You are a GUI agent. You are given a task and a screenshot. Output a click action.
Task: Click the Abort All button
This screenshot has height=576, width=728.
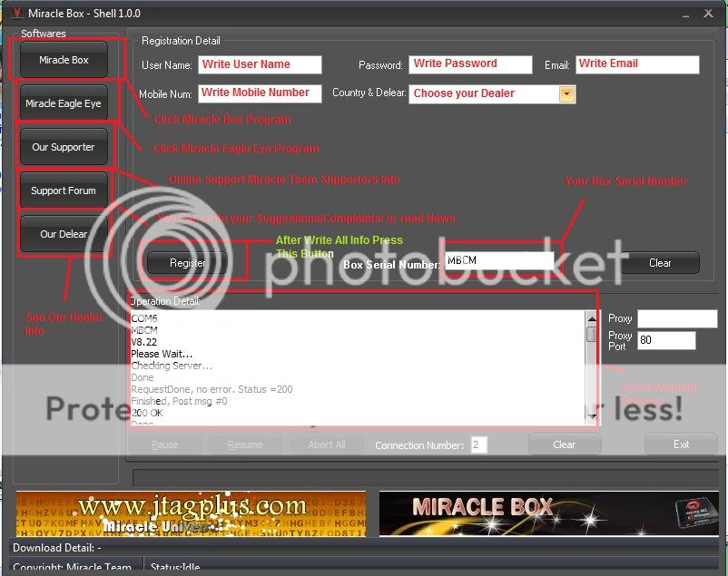pos(327,444)
